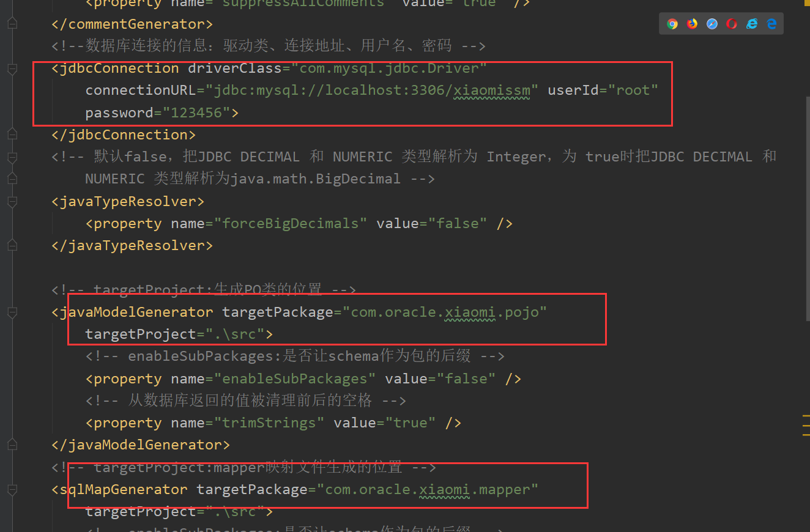This screenshot has height=532, width=810.
Task: Collapse the <sqlMapGenerator targetPackage block
Action: pos(12,489)
